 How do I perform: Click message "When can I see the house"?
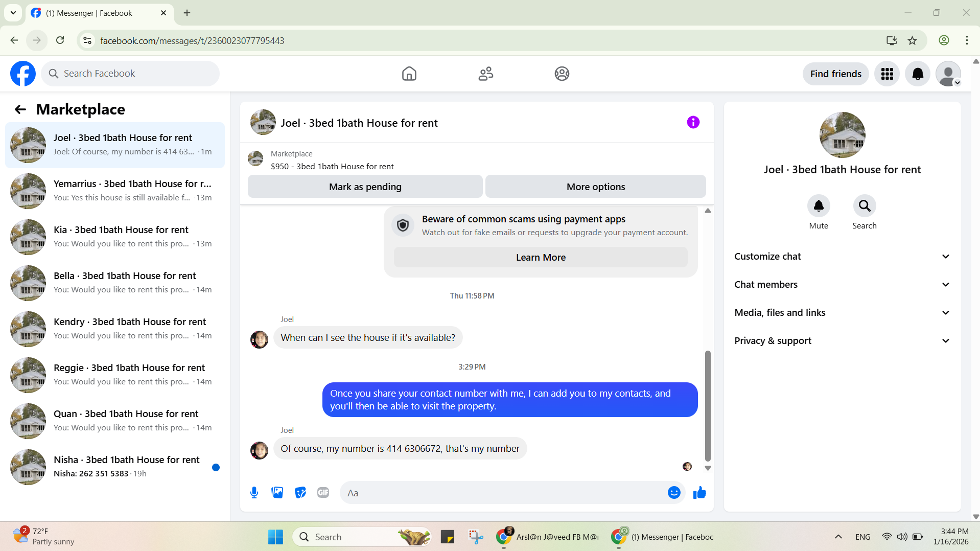pyautogui.click(x=368, y=338)
